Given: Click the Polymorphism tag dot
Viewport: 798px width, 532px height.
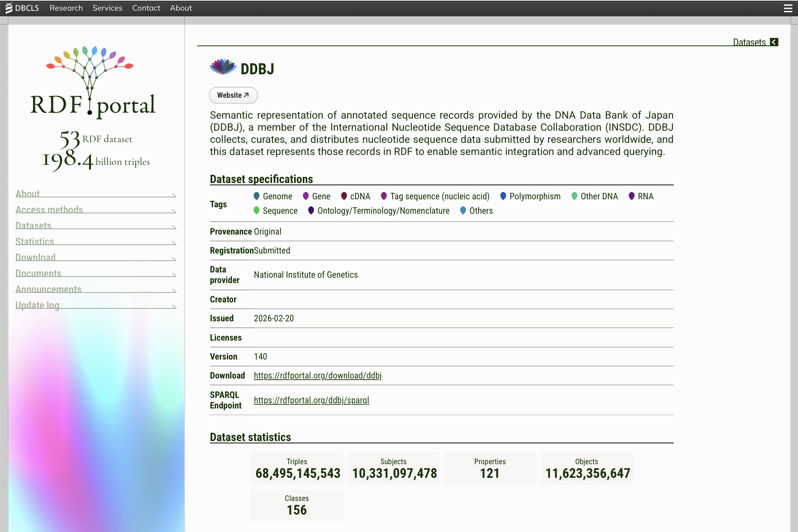Looking at the screenshot, I should 503,196.
